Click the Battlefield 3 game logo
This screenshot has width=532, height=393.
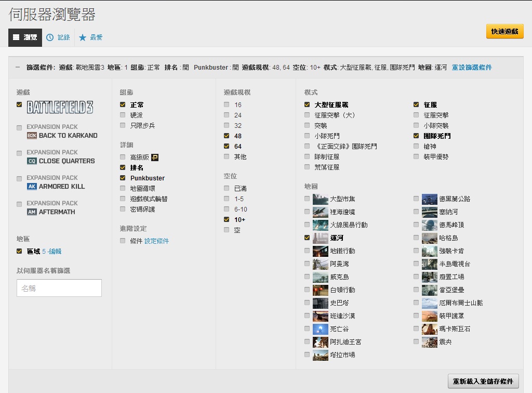60,107
